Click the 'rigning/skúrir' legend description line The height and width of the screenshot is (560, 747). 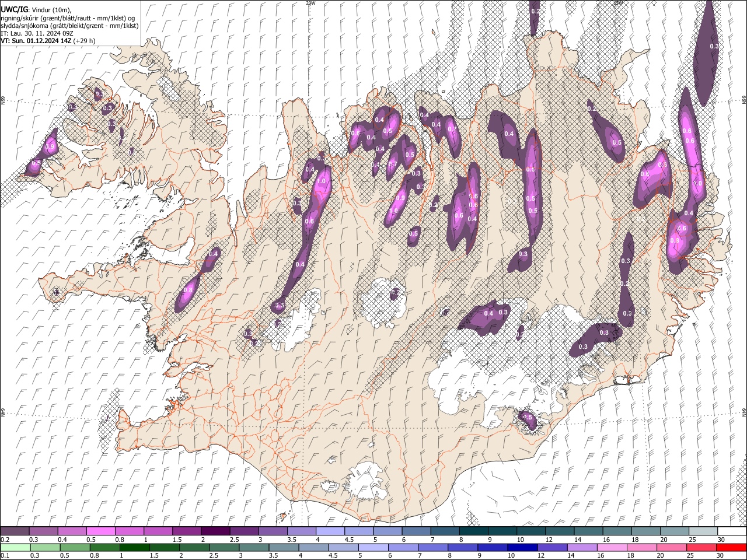68,18
